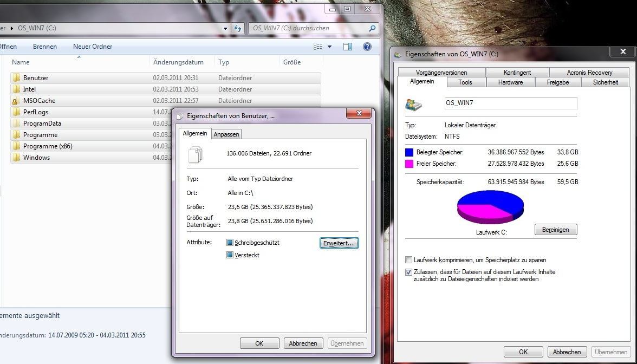Open the Acronis Recovery tab

point(589,73)
